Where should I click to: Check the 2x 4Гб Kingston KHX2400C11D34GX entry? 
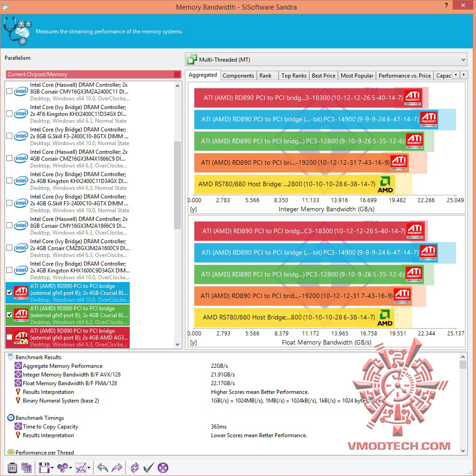(10, 114)
